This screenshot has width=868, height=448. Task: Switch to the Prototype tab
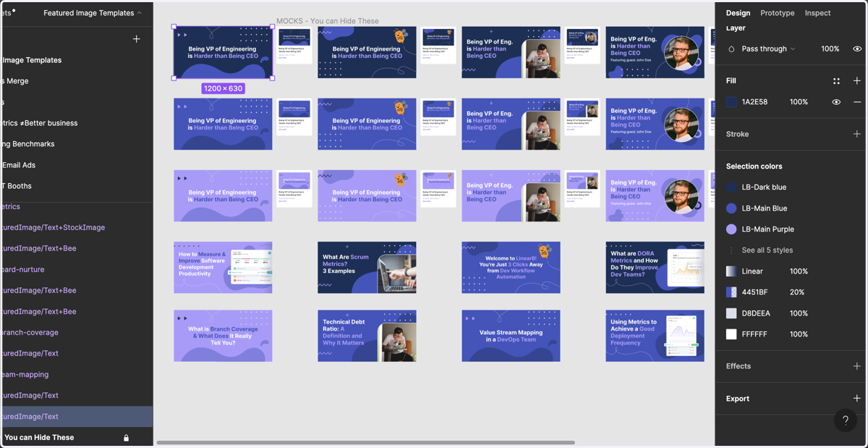777,13
